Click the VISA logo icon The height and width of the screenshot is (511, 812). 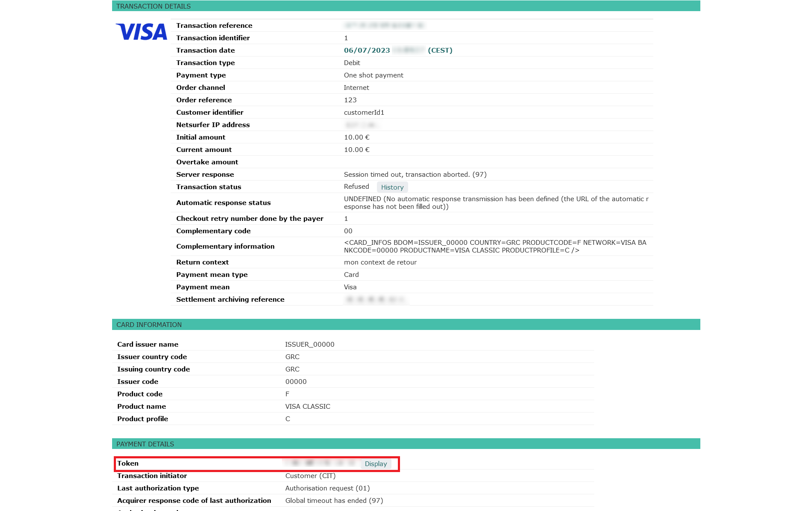[141, 32]
